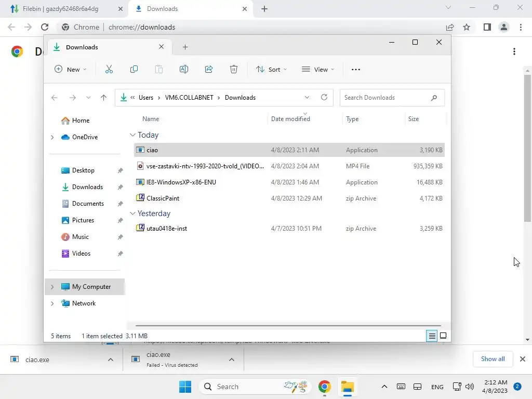Collapse the Yesterday group

tap(132, 214)
